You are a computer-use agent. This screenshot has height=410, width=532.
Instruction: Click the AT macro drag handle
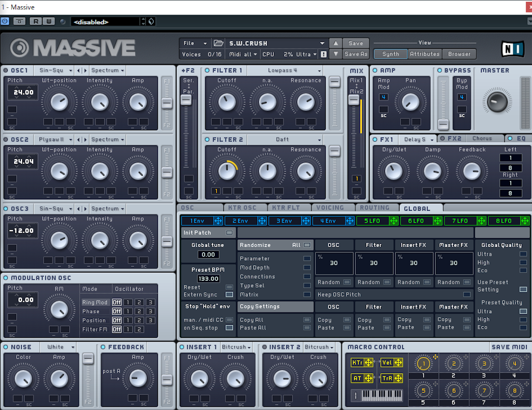(x=368, y=378)
